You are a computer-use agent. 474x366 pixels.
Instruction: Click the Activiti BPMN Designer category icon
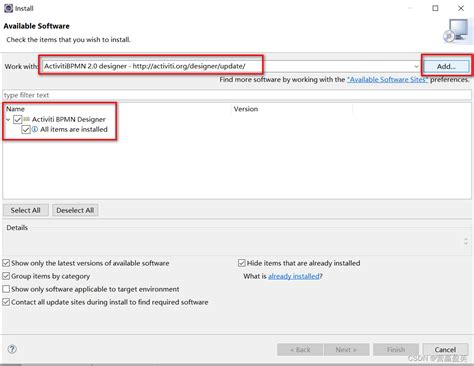point(27,119)
